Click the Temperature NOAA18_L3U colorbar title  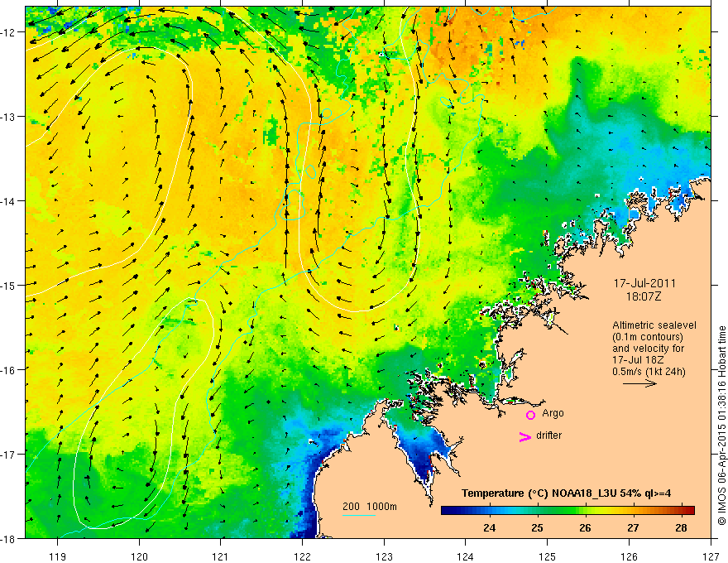point(567,493)
